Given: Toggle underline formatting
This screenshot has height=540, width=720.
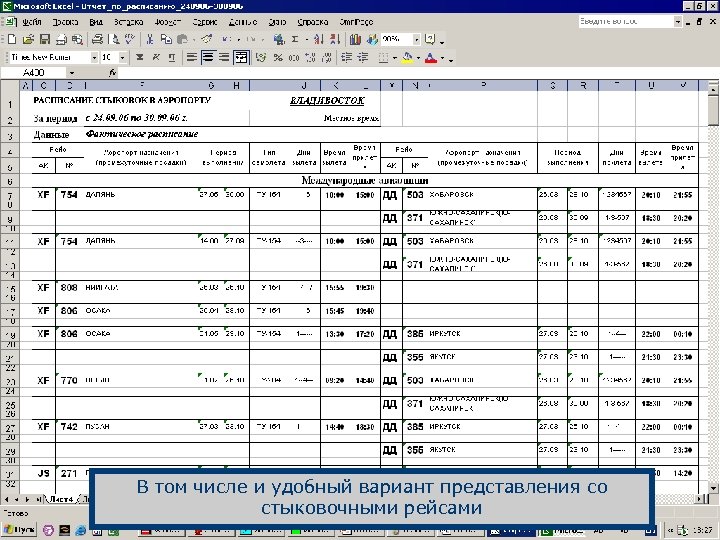Looking at the screenshot, I should pos(172,57).
